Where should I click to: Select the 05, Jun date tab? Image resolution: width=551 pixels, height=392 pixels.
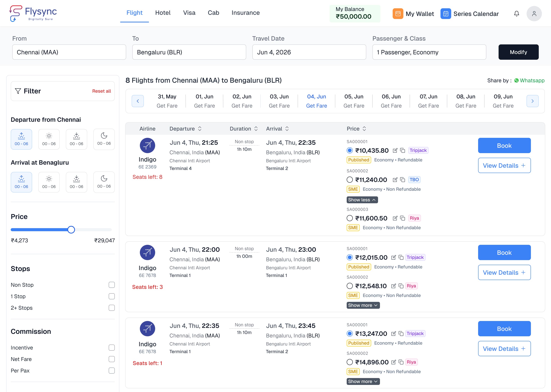pos(354,101)
